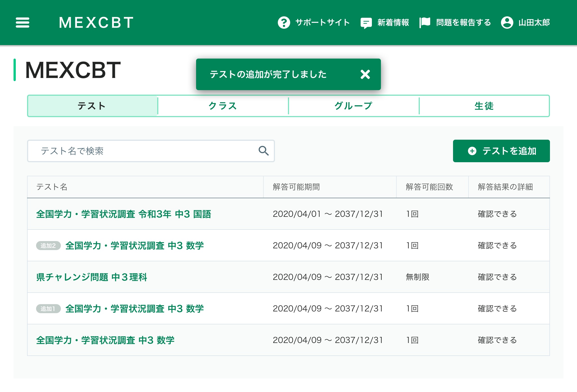Click date 2020/04/01 ～ 2037/12/31

(328, 214)
